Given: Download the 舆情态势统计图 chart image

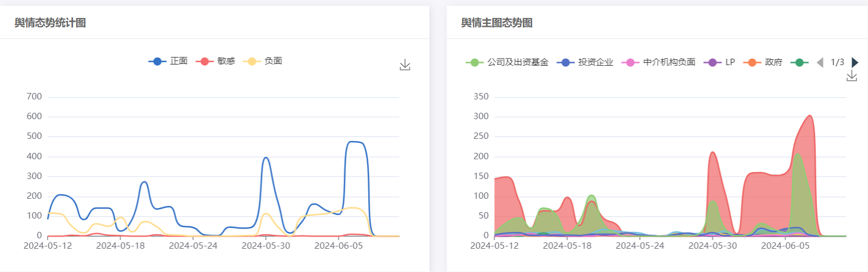Looking at the screenshot, I should [405, 65].
